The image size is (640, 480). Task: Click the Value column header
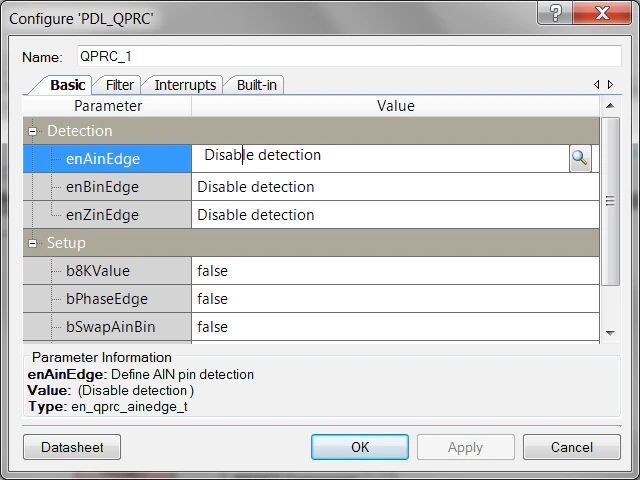(x=396, y=106)
